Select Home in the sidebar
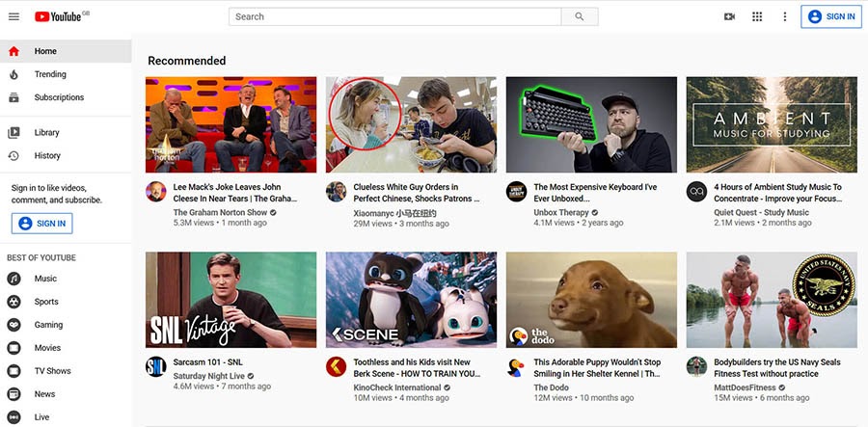Image resolution: width=868 pixels, height=427 pixels. [66, 51]
